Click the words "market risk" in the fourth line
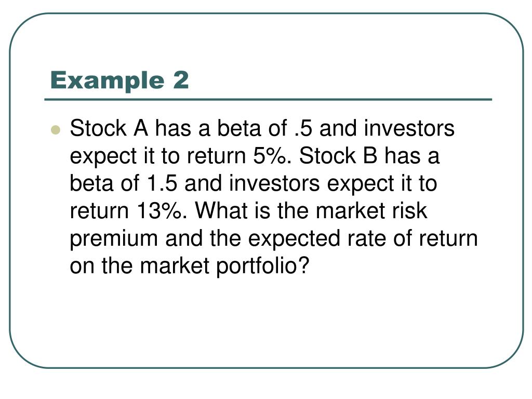The height and width of the screenshot is (399, 532). click(371, 211)
